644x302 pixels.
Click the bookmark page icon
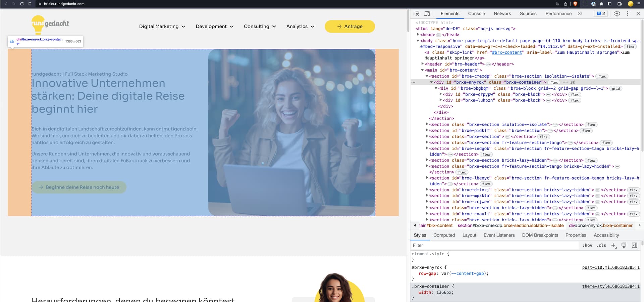30,4
